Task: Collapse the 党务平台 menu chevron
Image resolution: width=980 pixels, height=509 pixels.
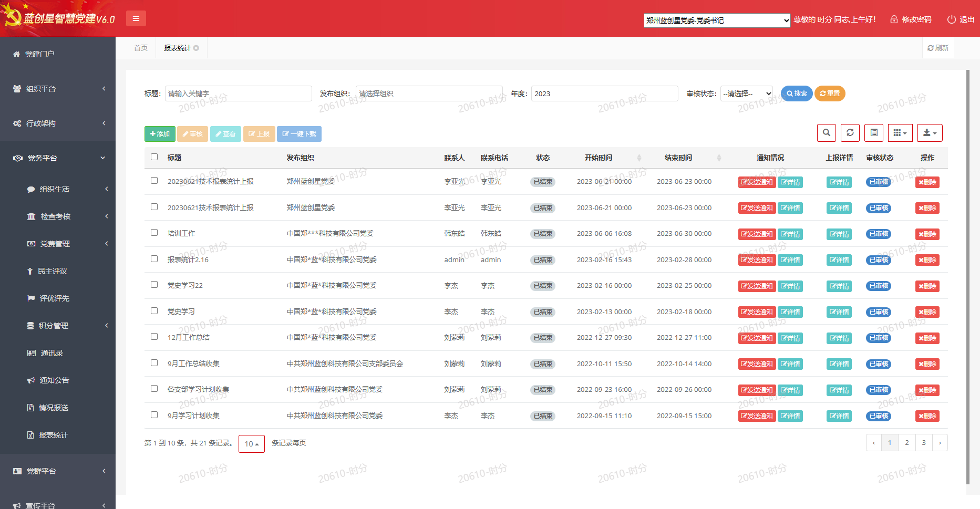Action: 103,158
